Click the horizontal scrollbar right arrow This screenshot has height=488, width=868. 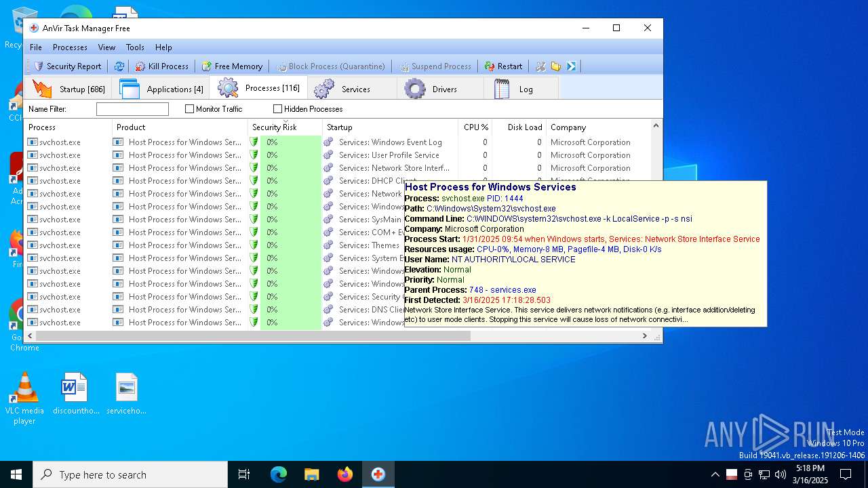click(644, 336)
